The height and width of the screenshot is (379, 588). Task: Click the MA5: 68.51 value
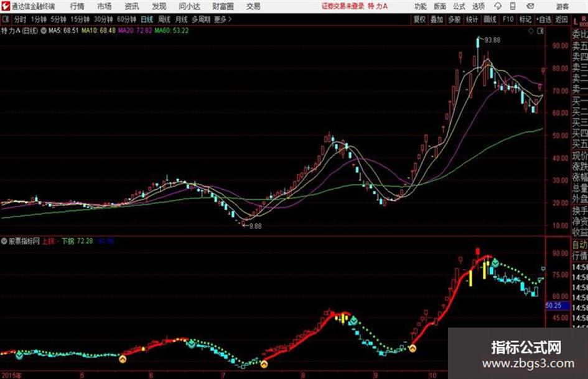point(63,30)
